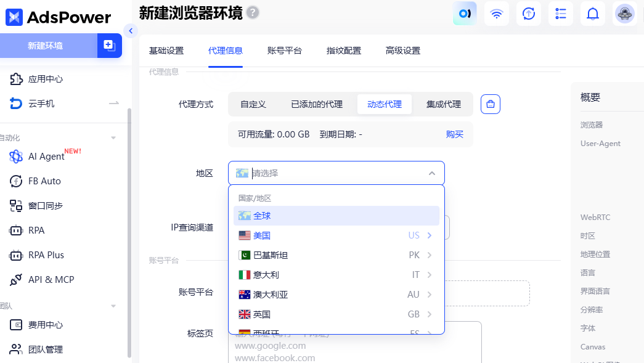This screenshot has height=363, width=644.
Task: Expand 英国 sub-regions with the chevron
Action: (429, 314)
